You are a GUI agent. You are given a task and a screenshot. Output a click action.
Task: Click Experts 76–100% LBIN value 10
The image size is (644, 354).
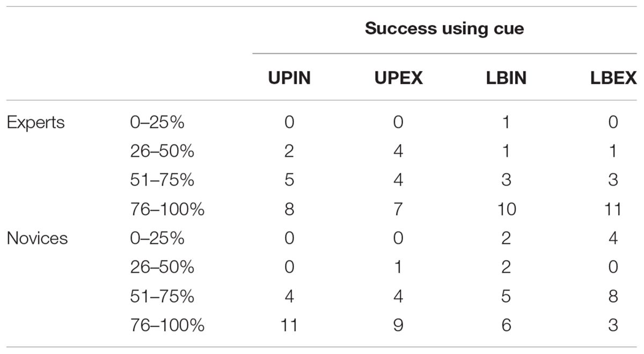point(505,209)
